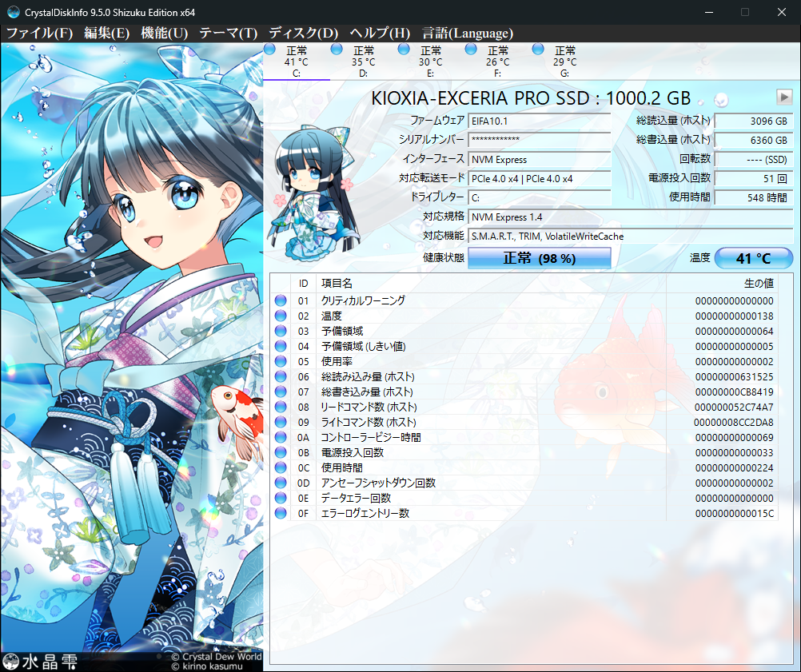Image resolution: width=801 pixels, height=672 pixels.
Task: Click the disk title KIOXIA-EXCERIA PRO SSD
Action: click(531, 98)
